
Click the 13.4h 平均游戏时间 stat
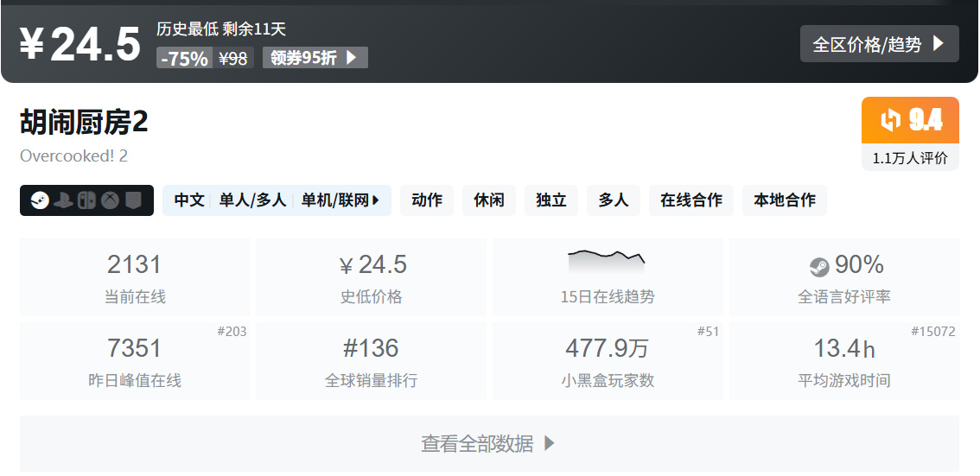pyautogui.click(x=844, y=361)
